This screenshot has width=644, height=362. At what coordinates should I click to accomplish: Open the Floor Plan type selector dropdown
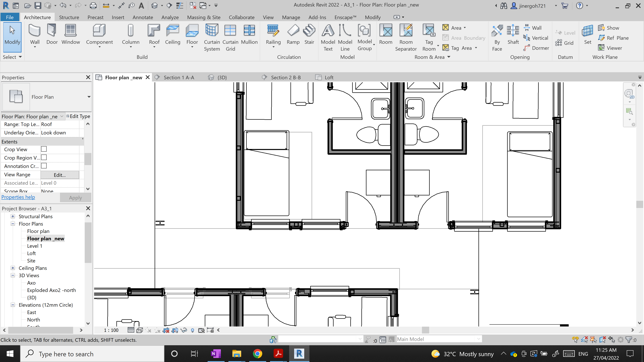89,97
